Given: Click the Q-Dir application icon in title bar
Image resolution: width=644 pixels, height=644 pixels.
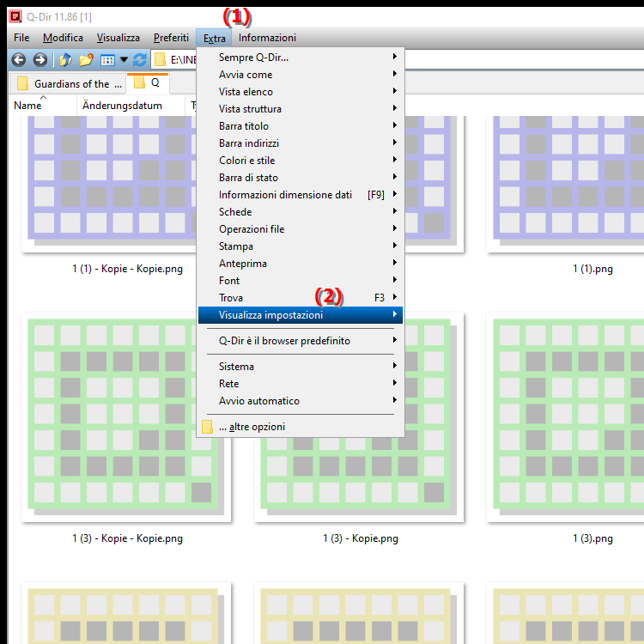Looking at the screenshot, I should [15, 16].
